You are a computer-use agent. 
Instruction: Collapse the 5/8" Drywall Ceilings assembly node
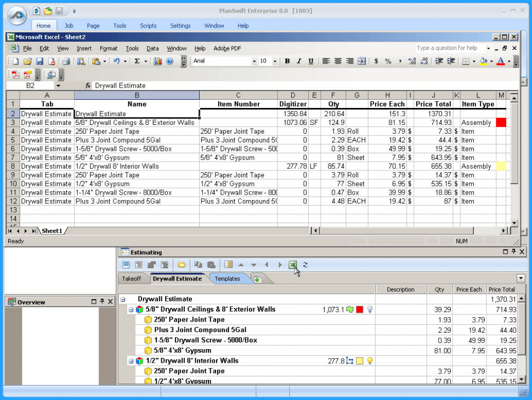click(x=131, y=310)
